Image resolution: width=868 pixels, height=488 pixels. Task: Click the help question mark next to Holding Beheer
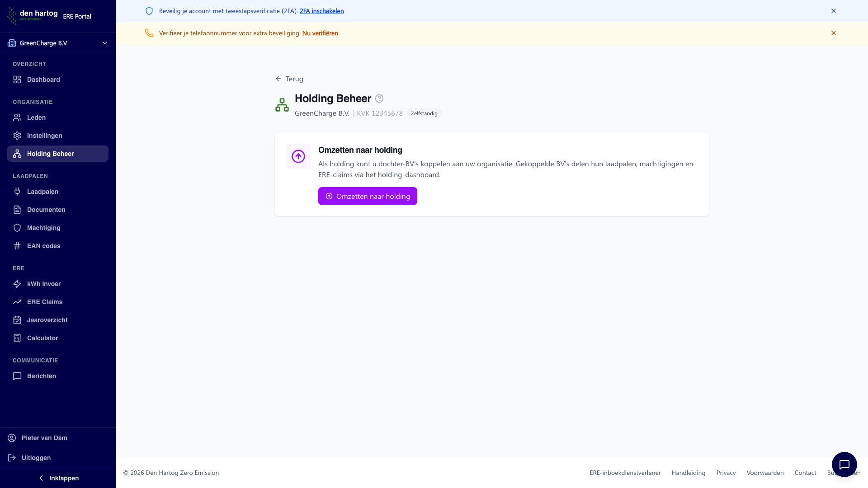point(379,99)
